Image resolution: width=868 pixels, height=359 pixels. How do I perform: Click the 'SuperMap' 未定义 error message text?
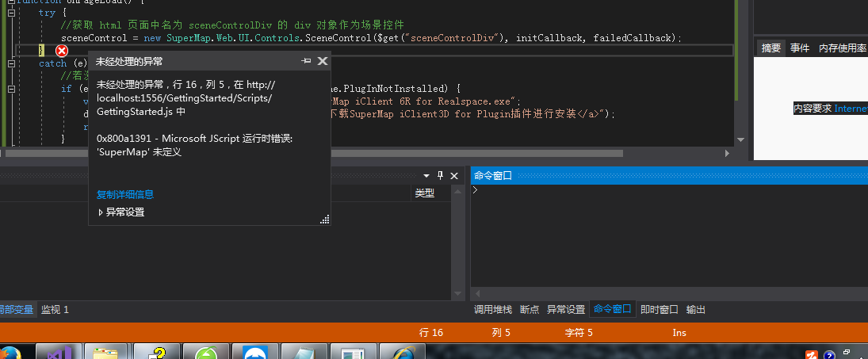139,151
